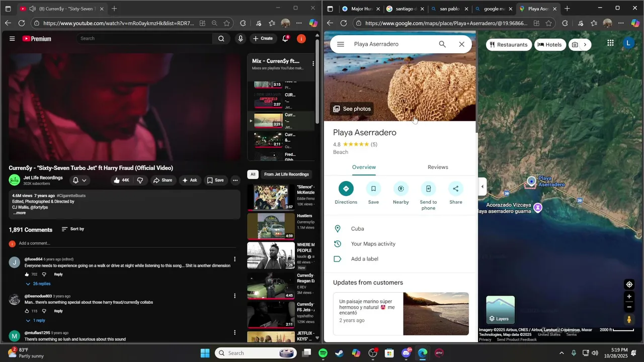Like the @fuosdi64 comment

(27, 275)
